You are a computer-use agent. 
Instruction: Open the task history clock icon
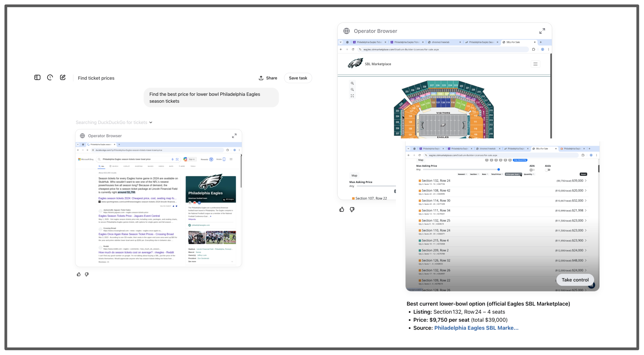tap(50, 77)
